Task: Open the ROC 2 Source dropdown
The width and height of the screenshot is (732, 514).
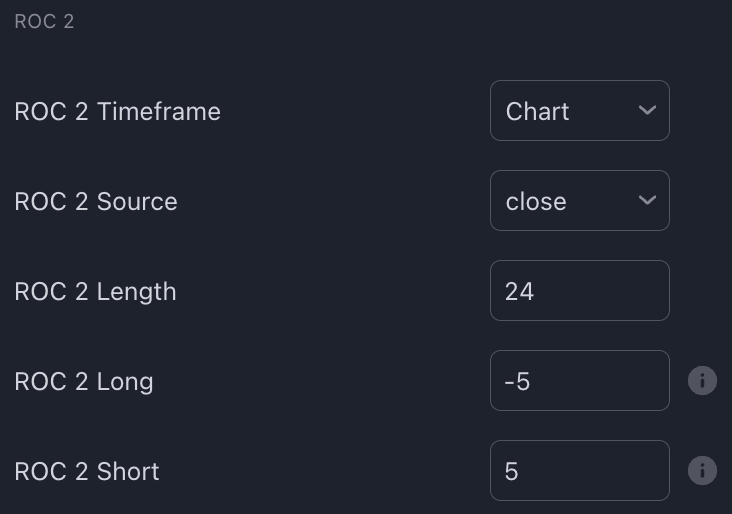Action: coord(579,201)
